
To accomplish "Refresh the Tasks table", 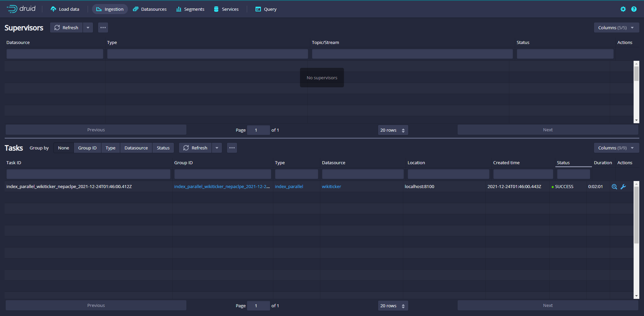I will click(195, 148).
